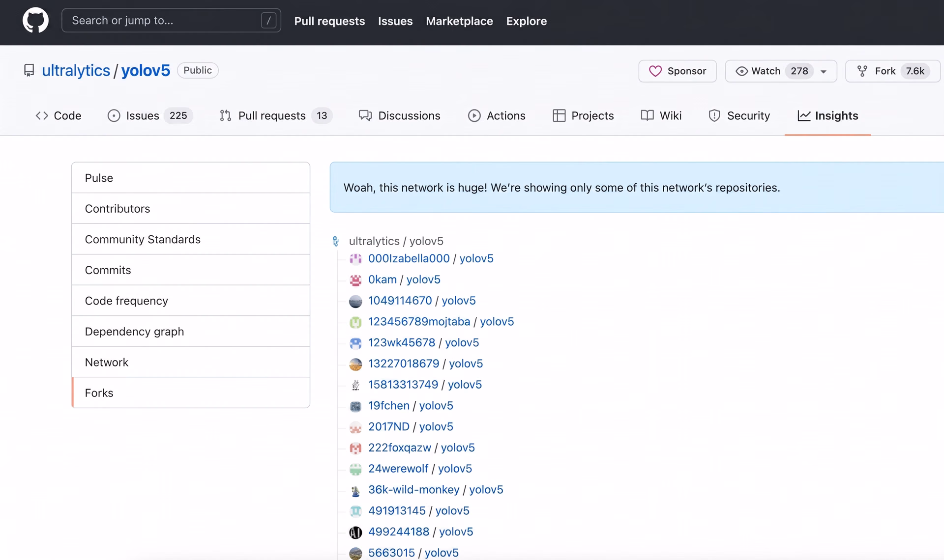Focus the Search or jump to field

point(171,21)
